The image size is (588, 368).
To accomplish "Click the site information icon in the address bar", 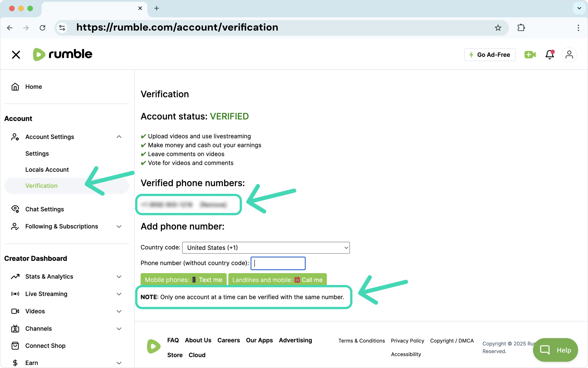I will click(x=62, y=28).
